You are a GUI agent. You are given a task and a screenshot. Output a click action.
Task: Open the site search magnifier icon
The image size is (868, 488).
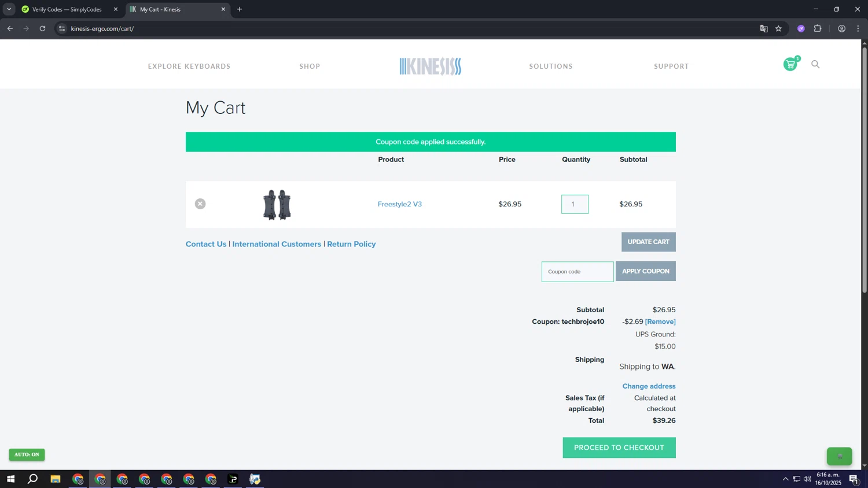[815, 64]
